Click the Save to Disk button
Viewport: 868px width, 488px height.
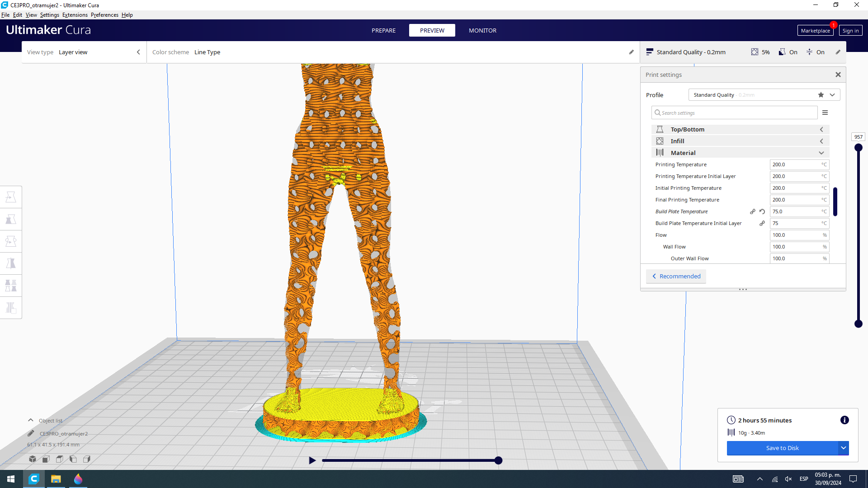[x=782, y=448]
